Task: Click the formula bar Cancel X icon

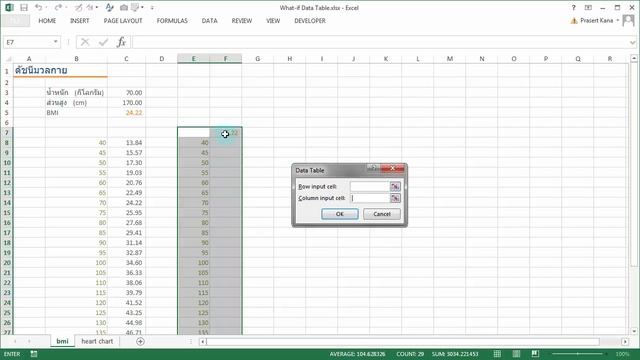Action: (85, 42)
